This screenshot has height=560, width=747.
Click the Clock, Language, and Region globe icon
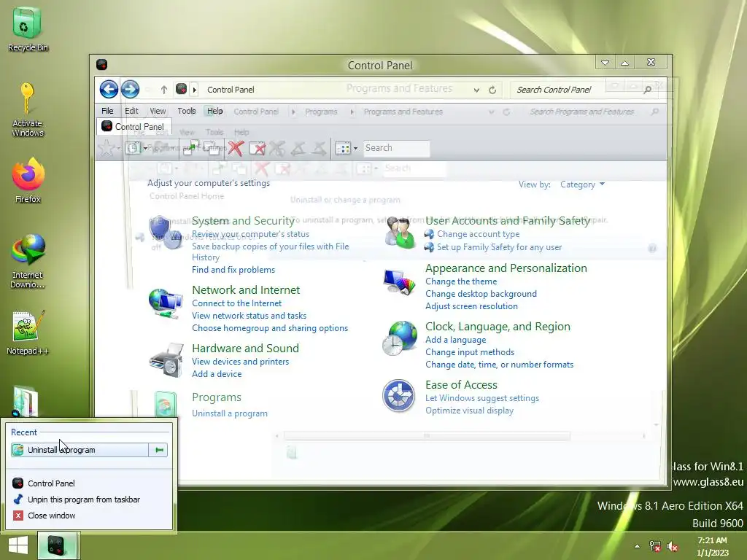point(399,338)
